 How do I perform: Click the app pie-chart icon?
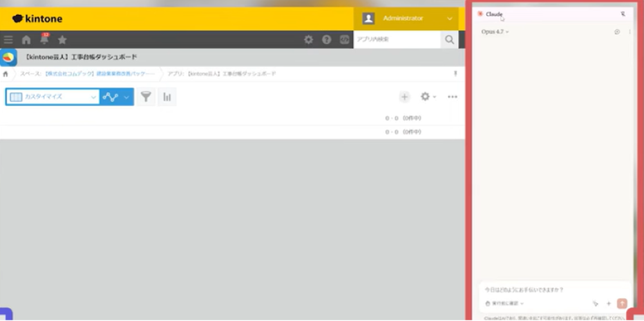pos(8,57)
